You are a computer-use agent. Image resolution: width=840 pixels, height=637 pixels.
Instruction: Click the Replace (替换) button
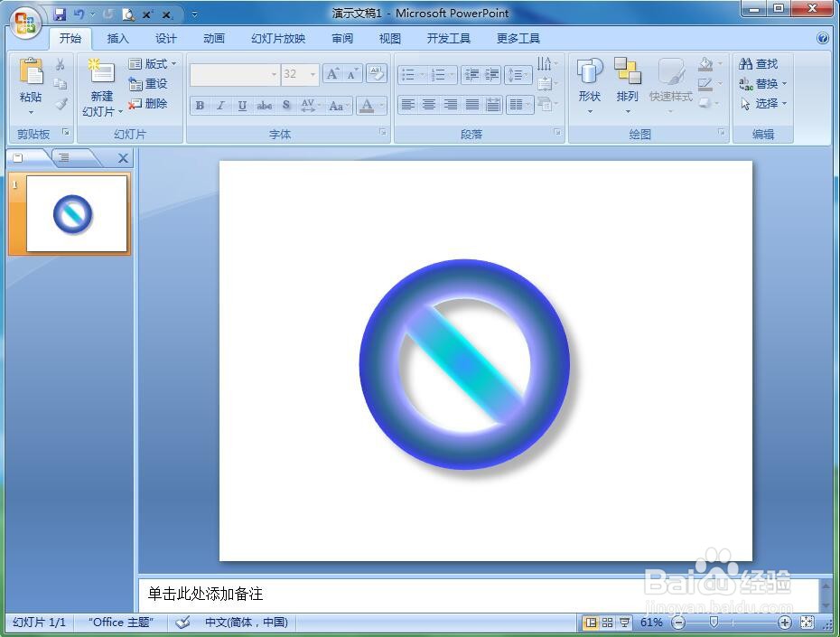(763, 83)
